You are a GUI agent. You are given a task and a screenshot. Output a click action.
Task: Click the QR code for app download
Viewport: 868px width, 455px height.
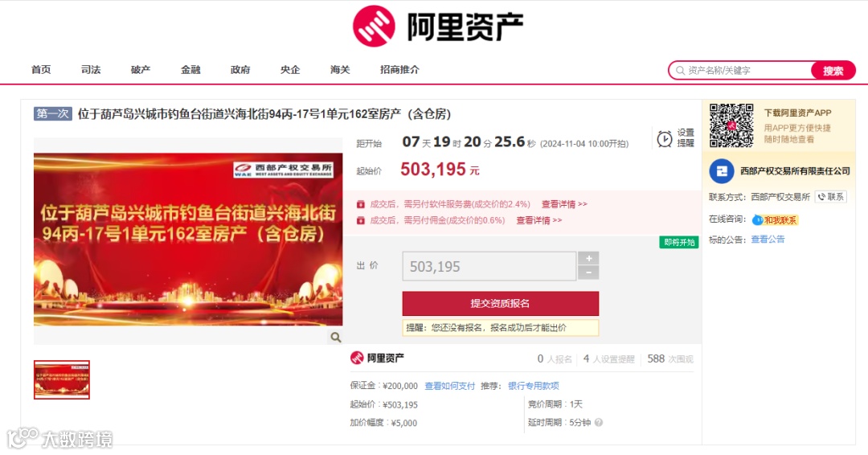coord(731,125)
